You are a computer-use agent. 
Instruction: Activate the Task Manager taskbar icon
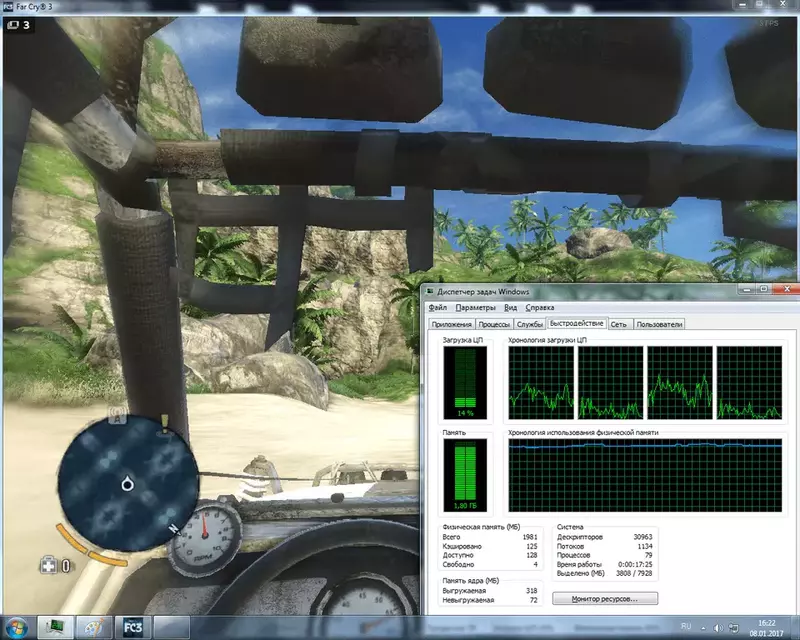(55, 627)
